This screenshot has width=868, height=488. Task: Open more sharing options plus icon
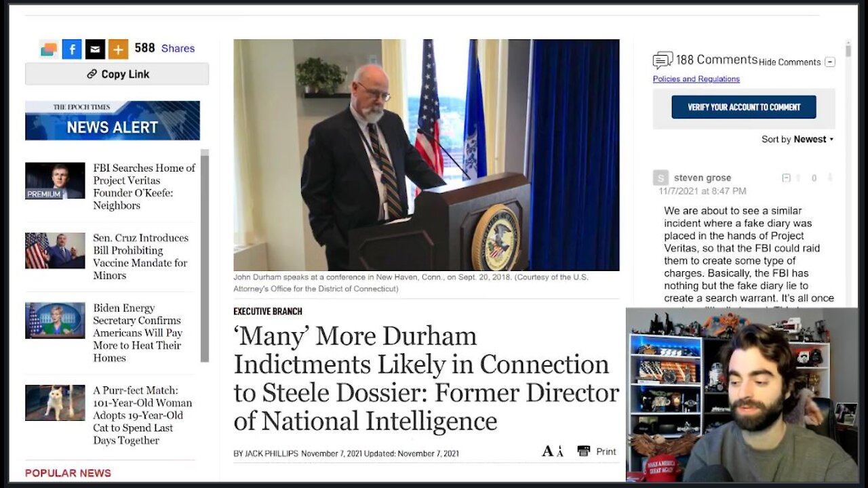pyautogui.click(x=118, y=49)
